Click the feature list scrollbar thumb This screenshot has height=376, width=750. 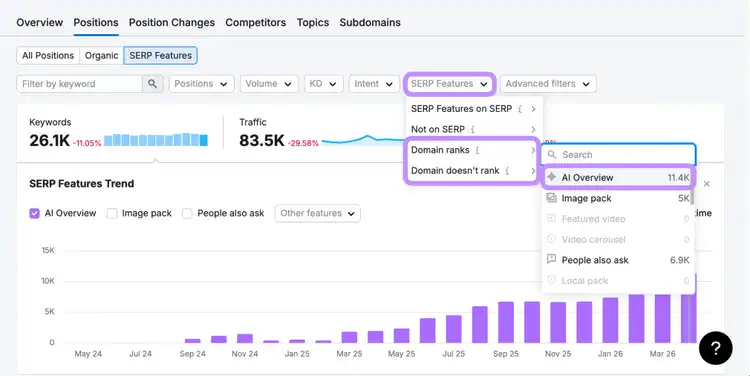(x=692, y=191)
